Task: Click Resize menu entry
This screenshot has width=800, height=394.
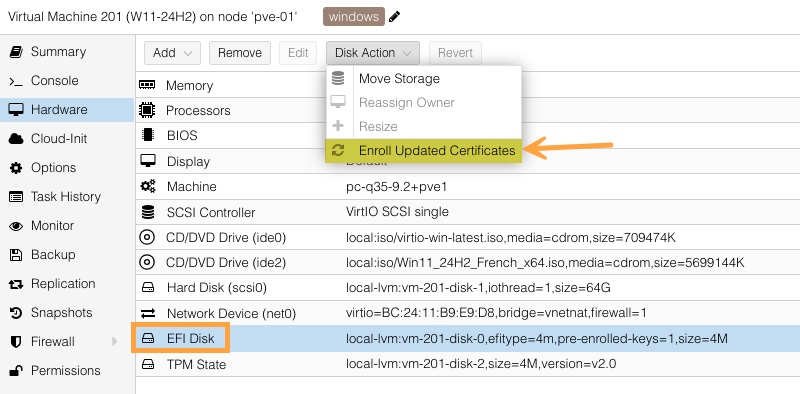Action: (x=423, y=127)
